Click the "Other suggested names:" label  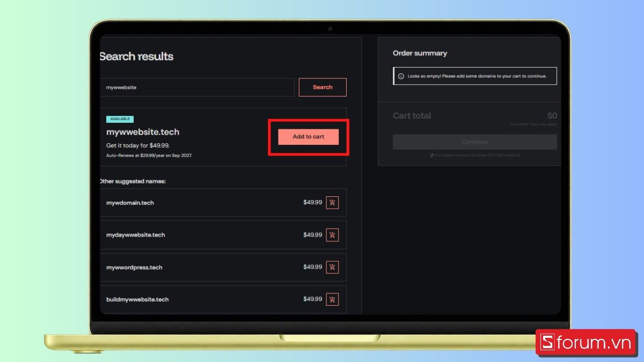133,181
